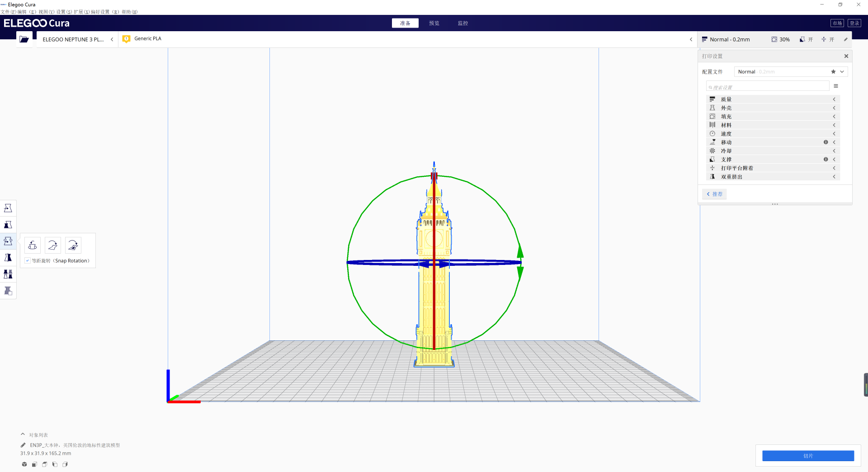The image size is (868, 472).
Task: Select the Mirror tool in left toolbar
Action: tap(8, 258)
